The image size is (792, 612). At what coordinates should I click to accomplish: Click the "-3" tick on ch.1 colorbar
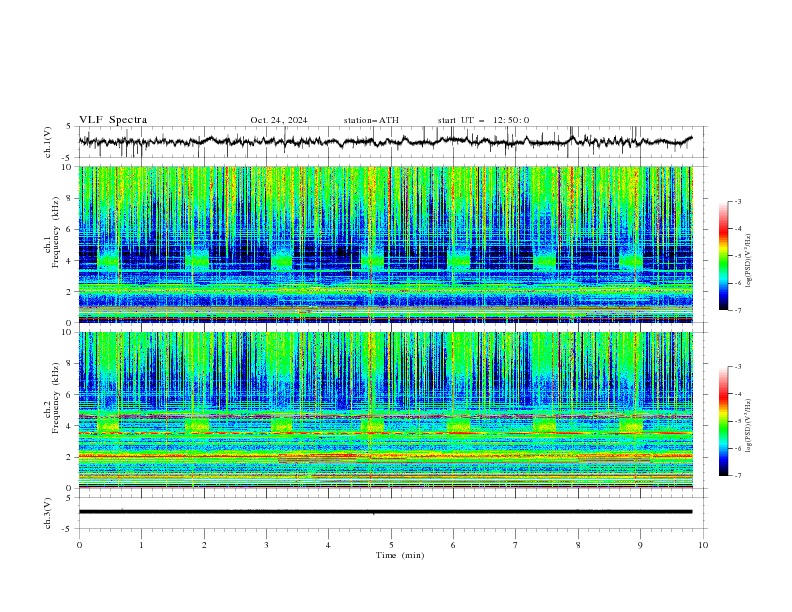738,201
